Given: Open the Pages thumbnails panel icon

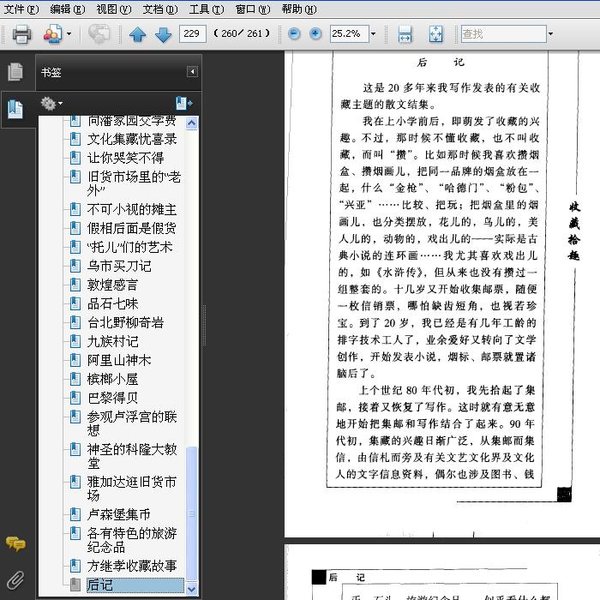Looking at the screenshot, I should [15, 72].
